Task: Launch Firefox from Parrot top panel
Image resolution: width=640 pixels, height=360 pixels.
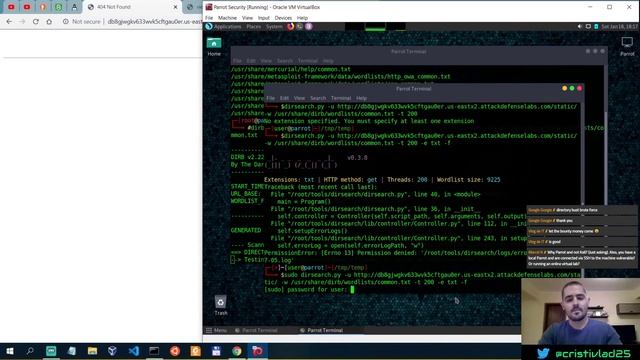Action: point(291,27)
